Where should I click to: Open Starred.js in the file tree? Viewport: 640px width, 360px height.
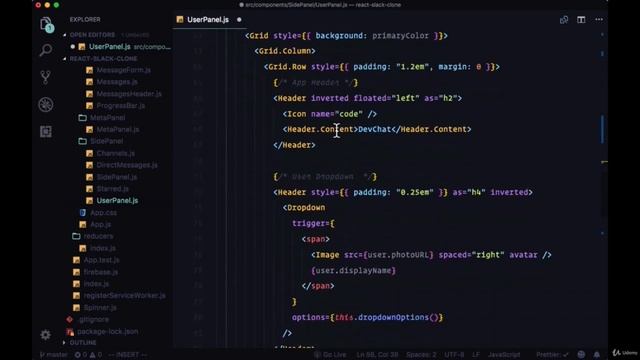(113, 189)
